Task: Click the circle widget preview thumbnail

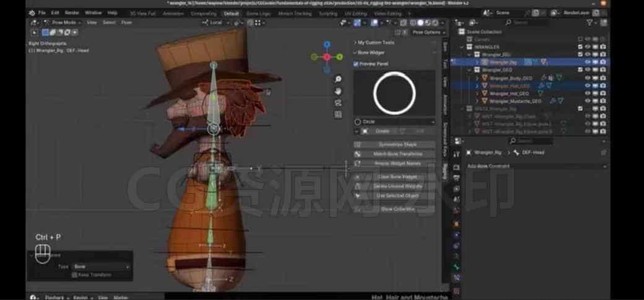Action: pyautogui.click(x=394, y=93)
